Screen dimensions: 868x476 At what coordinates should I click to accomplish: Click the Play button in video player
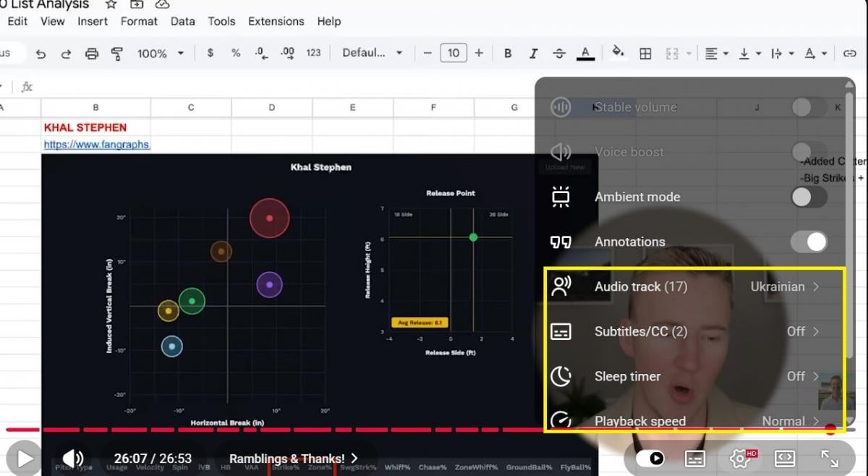(x=25, y=459)
